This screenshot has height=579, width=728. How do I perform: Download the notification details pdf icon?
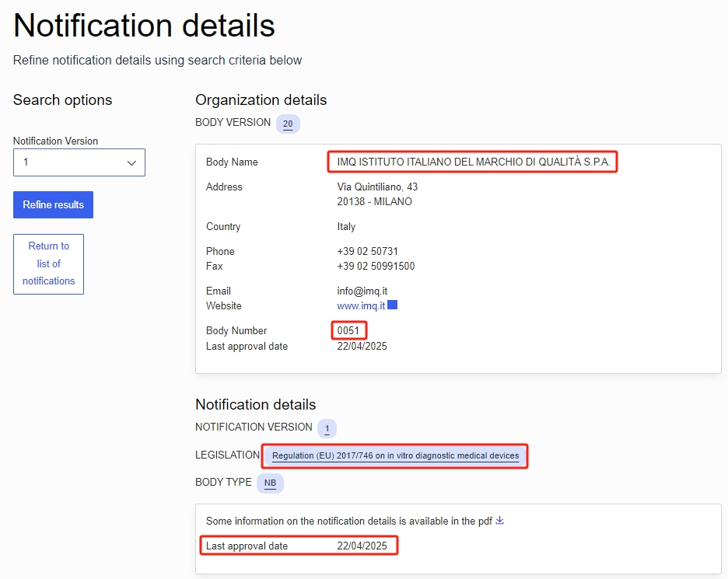499,521
